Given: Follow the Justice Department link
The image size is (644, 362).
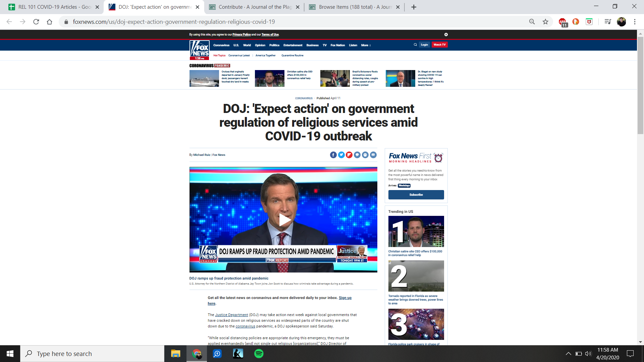Looking at the screenshot, I should (231, 315).
